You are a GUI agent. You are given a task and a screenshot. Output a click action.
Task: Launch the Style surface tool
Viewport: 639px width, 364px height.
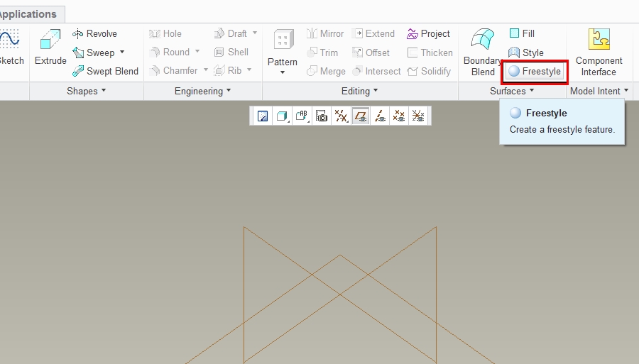tap(525, 53)
